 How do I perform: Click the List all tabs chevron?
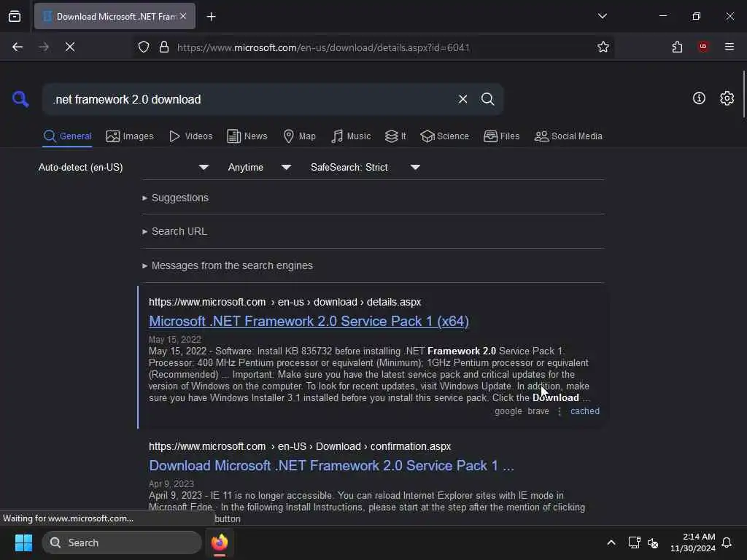click(602, 16)
